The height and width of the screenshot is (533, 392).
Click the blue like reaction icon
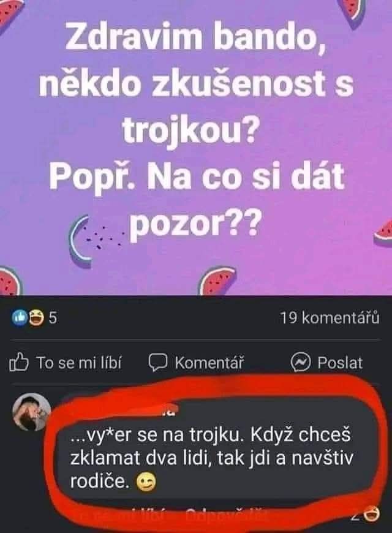pyautogui.click(x=19, y=318)
